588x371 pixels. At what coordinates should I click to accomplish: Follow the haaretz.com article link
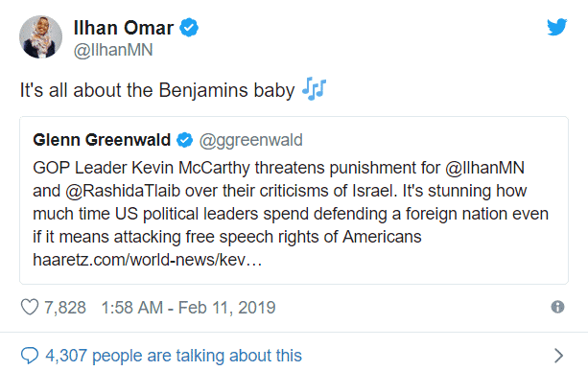(x=148, y=260)
